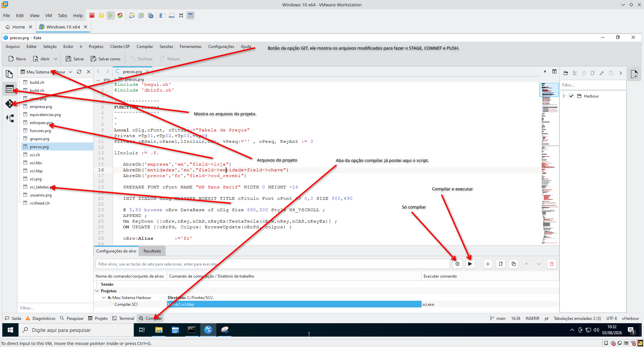Viewport: 644px width, 347px height.
Task: Open the symbols outline sidebar icon
Action: (9, 118)
